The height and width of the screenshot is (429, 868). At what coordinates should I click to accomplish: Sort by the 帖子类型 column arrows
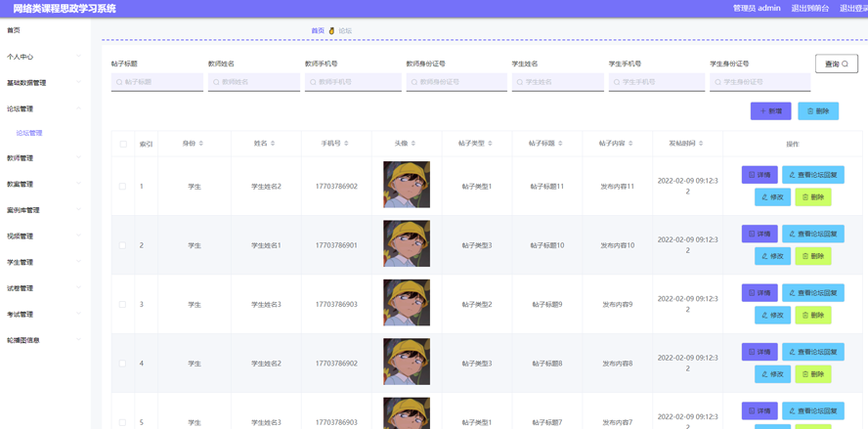tap(490, 144)
